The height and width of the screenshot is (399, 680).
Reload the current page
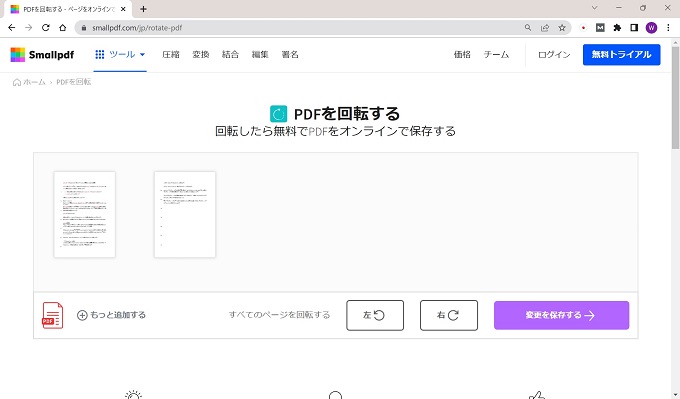(46, 28)
